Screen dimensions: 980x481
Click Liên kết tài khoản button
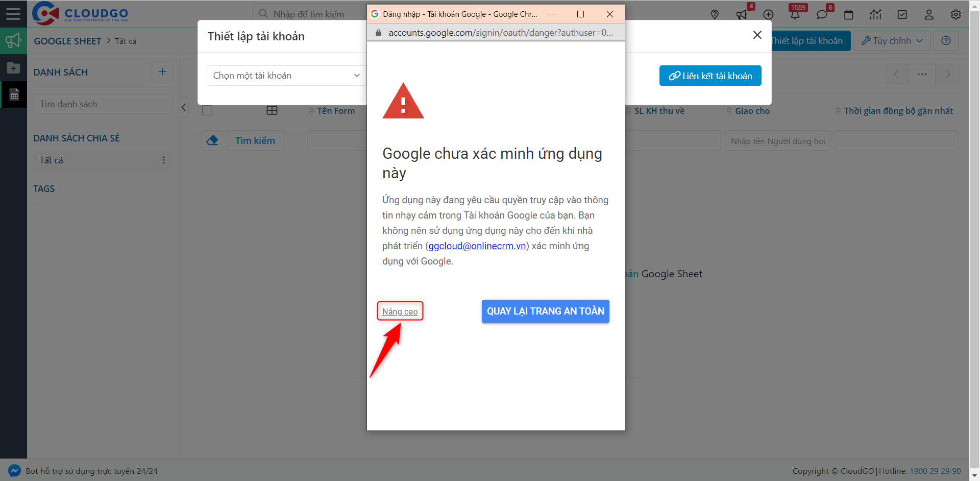710,76
